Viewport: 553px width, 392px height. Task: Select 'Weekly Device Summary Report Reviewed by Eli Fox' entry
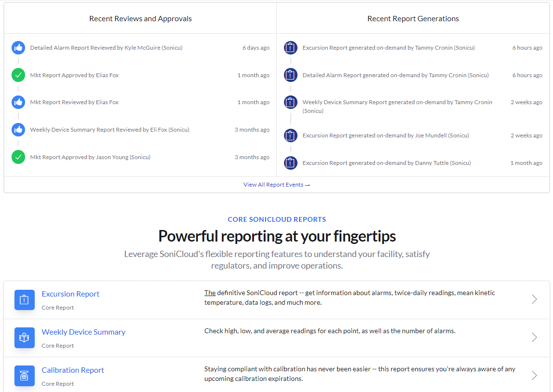pyautogui.click(x=109, y=130)
